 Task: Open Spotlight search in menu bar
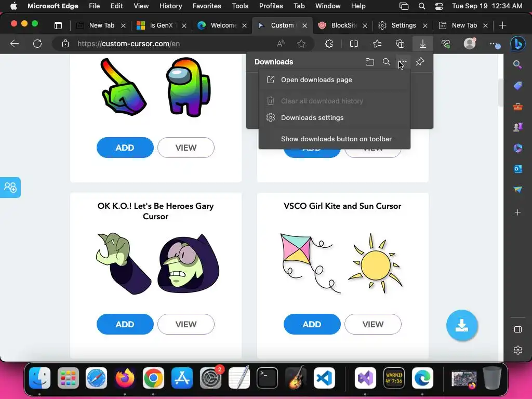point(422,6)
